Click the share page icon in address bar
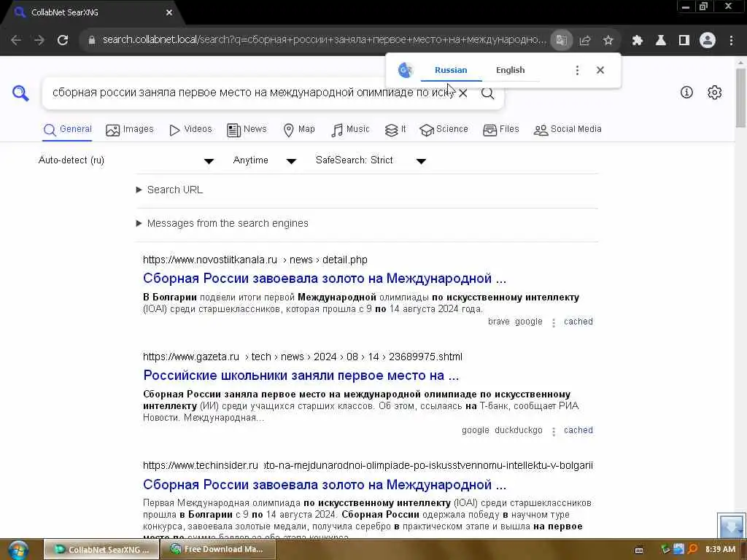This screenshot has height=560, width=747. [x=585, y=41]
